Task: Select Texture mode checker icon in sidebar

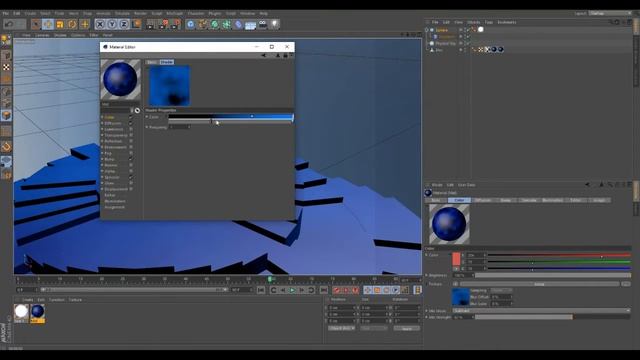Action: coord(6,67)
